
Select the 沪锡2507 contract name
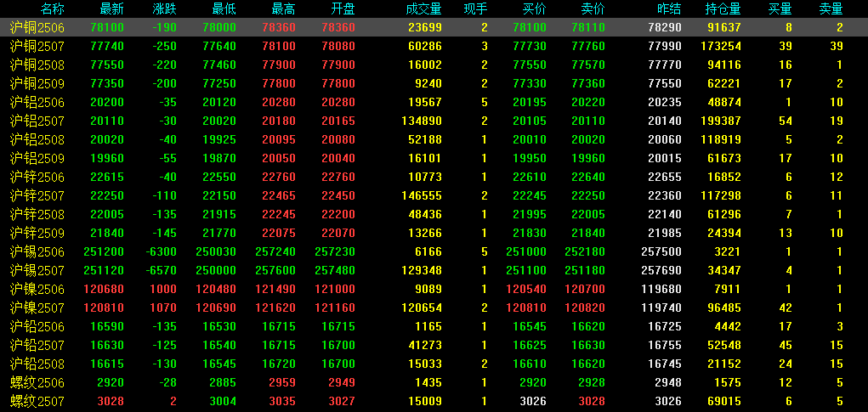point(37,270)
